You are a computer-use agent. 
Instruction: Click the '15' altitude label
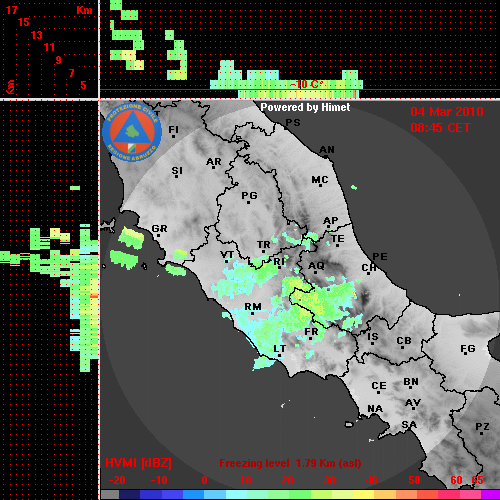coord(24,22)
